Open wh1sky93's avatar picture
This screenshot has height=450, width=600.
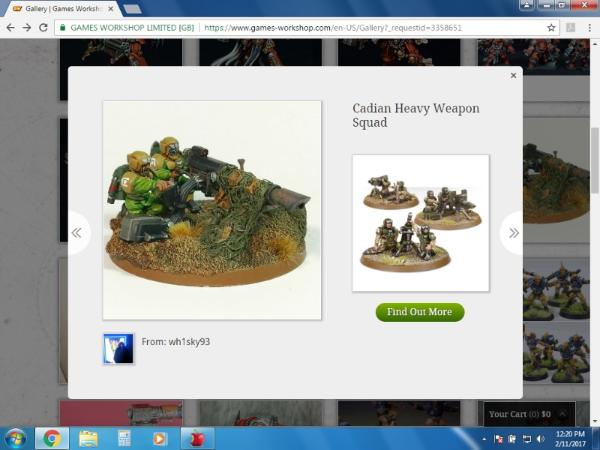click(x=119, y=349)
